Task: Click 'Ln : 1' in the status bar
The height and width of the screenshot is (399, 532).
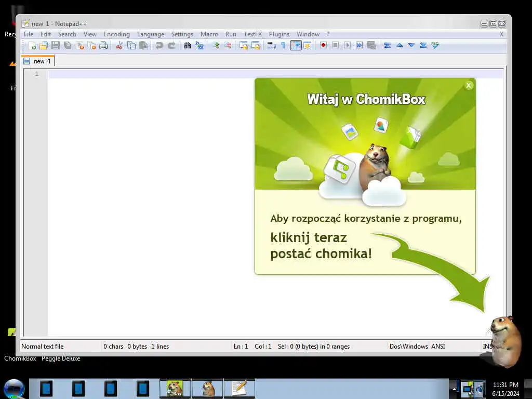Action: pos(241,347)
